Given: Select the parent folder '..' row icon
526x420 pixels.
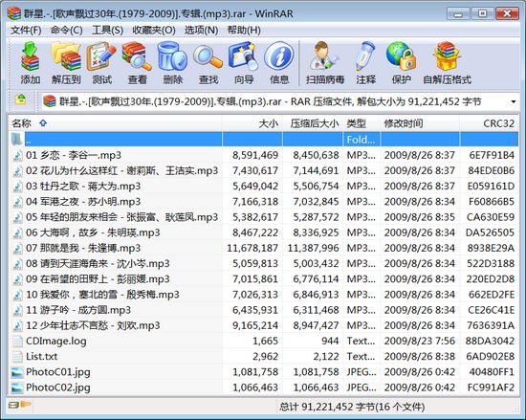Looking at the screenshot, I should pyautogui.click(x=16, y=140).
